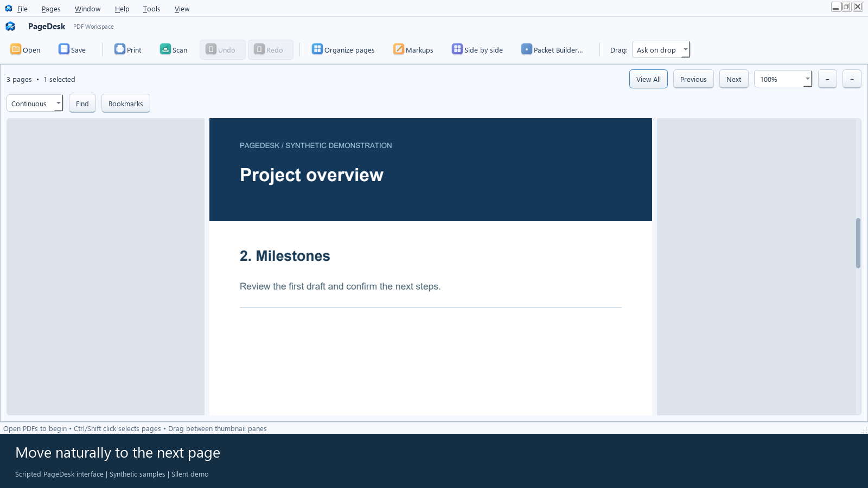
Task: Click the Find button
Action: click(82, 104)
